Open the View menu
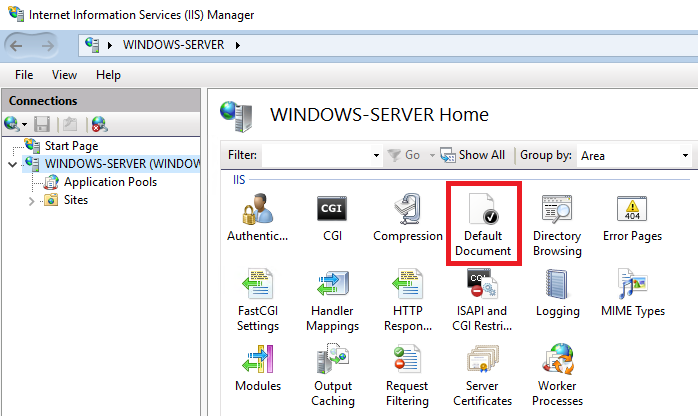 click(64, 75)
